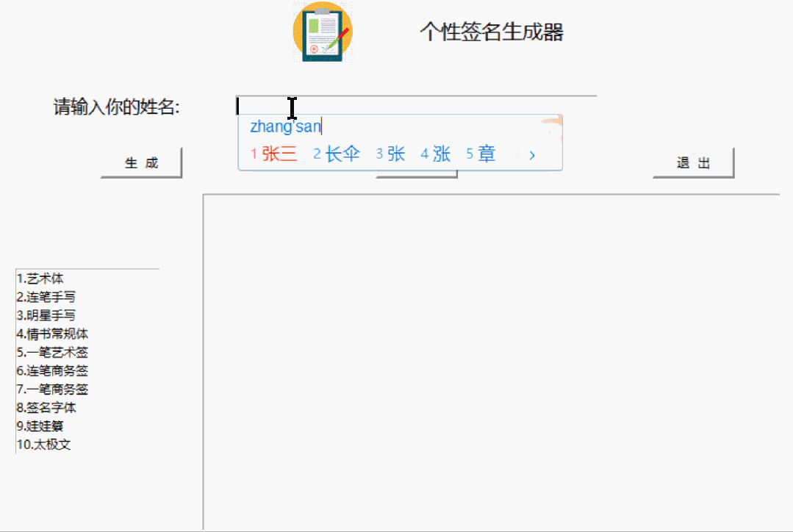Viewport: 793px width, 532px height.
Task: Select the 5.一笔艺术签 font style
Action: (52, 353)
